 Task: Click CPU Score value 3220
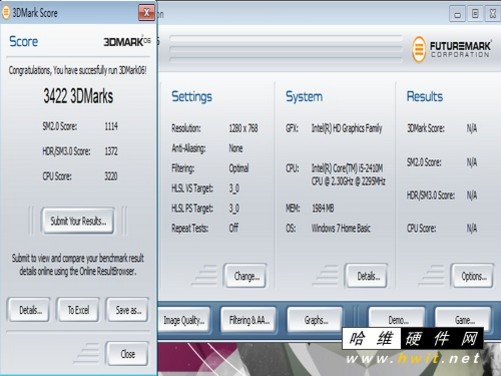pos(111,176)
